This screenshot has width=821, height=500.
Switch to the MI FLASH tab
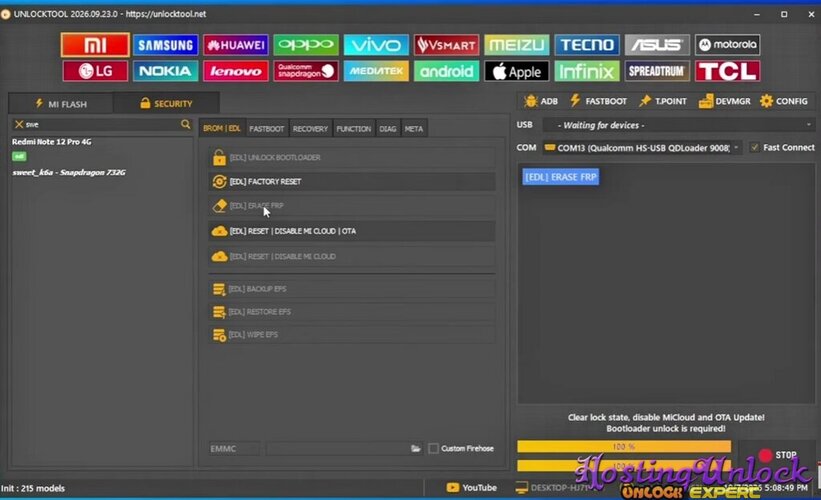(x=61, y=104)
